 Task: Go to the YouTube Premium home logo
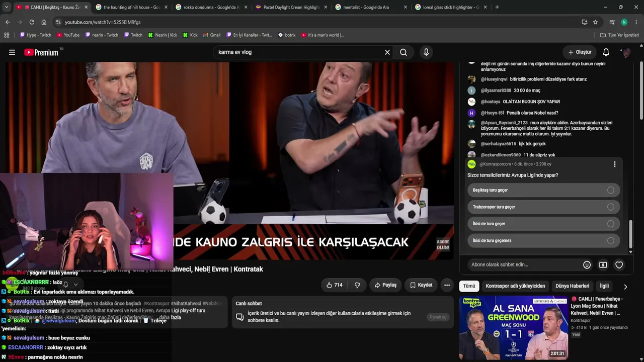41,52
